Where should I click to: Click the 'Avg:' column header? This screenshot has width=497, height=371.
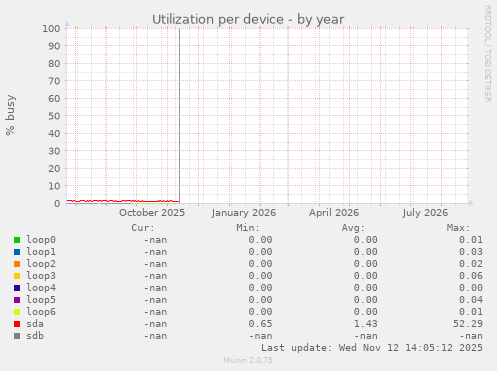(x=353, y=228)
